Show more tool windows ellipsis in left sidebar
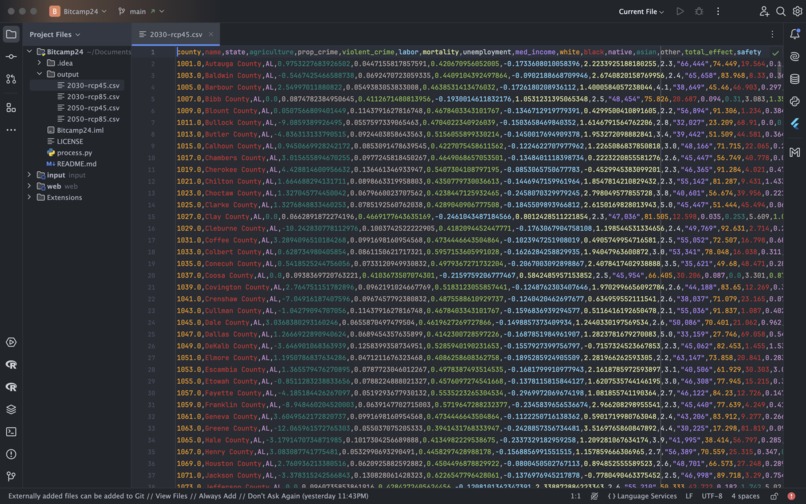 tap(11, 130)
